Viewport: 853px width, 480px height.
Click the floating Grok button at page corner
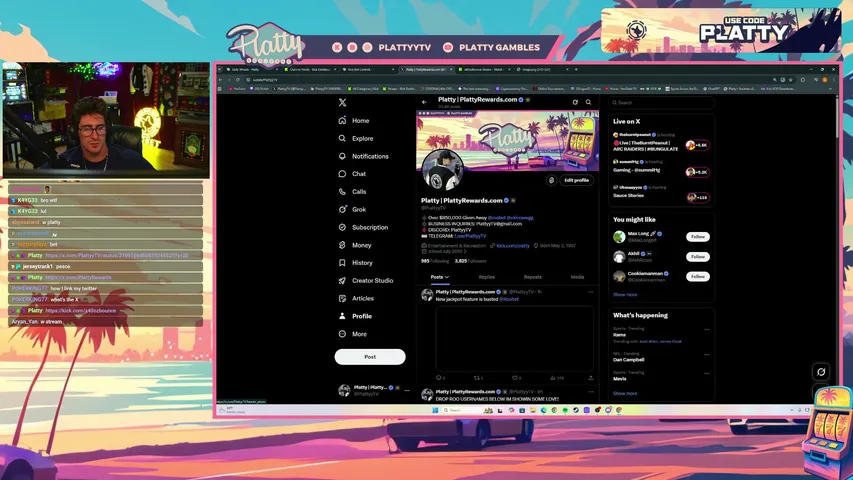pos(821,372)
